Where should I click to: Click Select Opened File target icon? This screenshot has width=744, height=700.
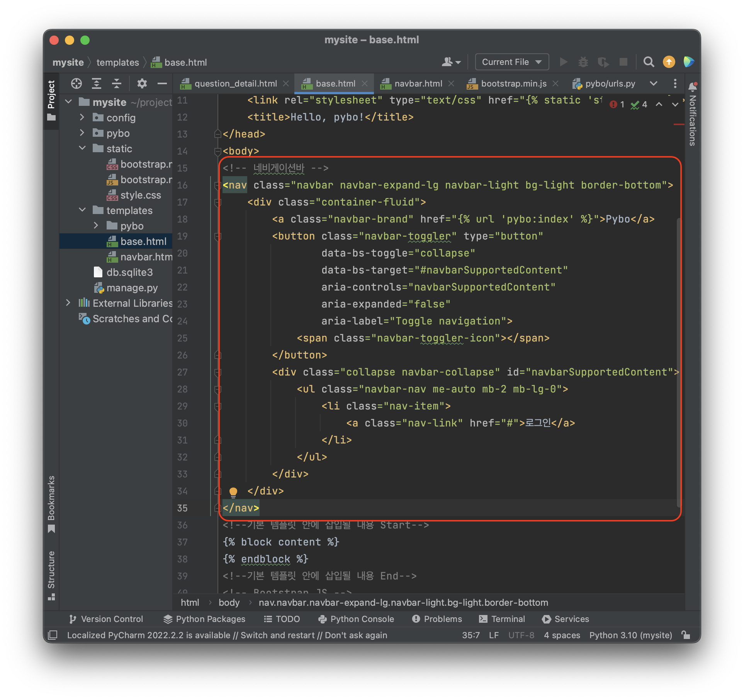[x=76, y=83]
